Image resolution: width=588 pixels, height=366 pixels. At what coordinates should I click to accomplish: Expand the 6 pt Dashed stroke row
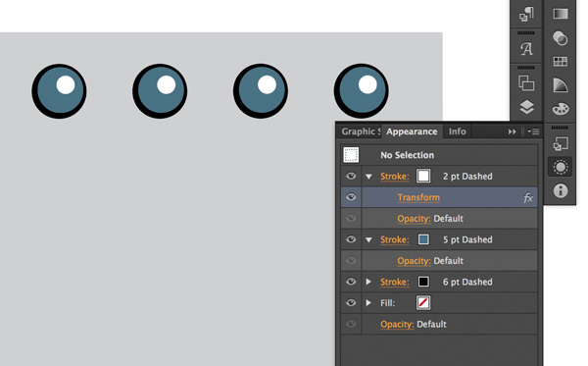(x=368, y=282)
